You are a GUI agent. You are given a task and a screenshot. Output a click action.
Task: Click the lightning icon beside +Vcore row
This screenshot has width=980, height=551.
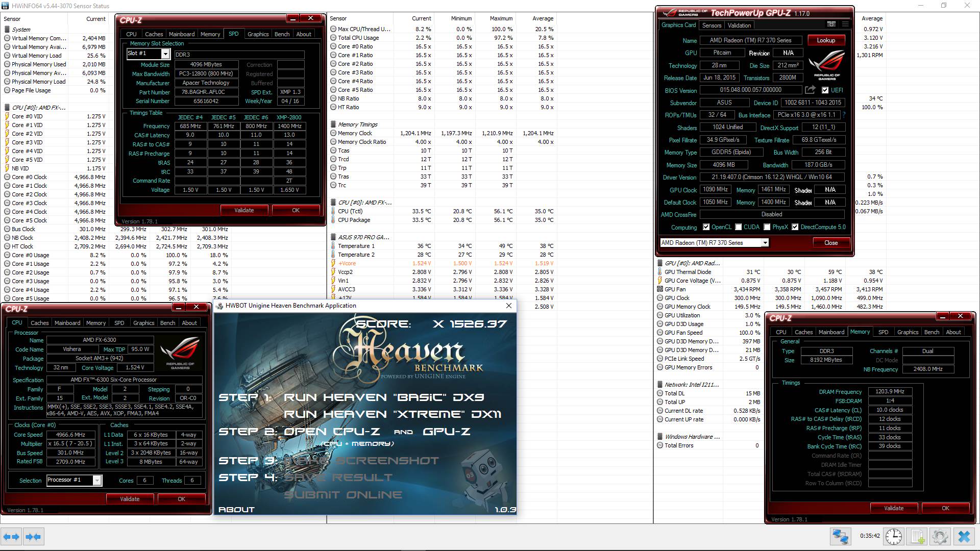[333, 263]
